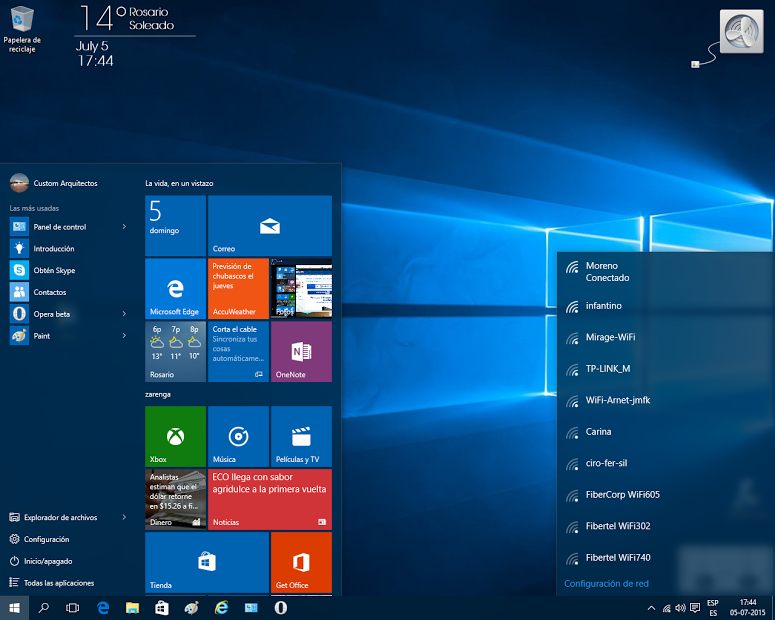
Task: Switch input language ESP ES indicator
Action: point(713,608)
